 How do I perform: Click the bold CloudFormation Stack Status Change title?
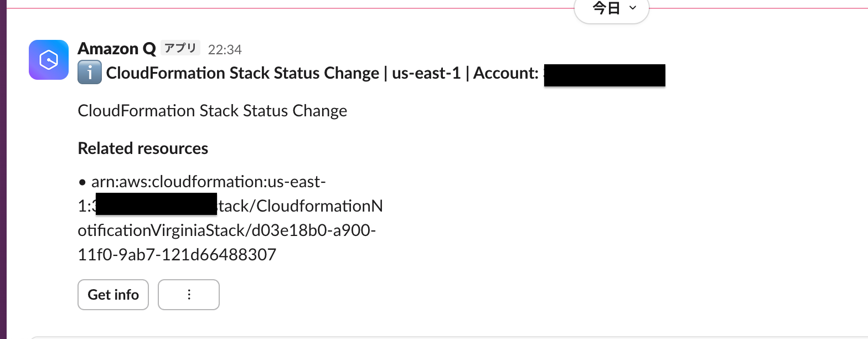[x=242, y=73]
